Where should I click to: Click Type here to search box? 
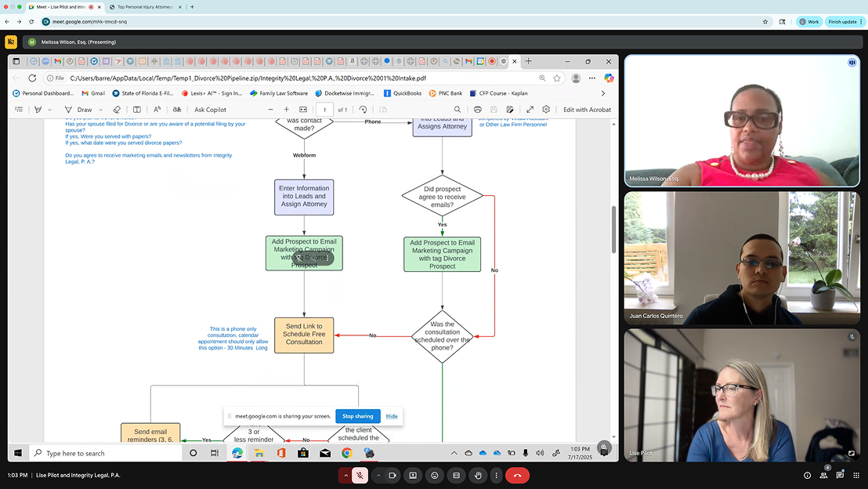105,453
